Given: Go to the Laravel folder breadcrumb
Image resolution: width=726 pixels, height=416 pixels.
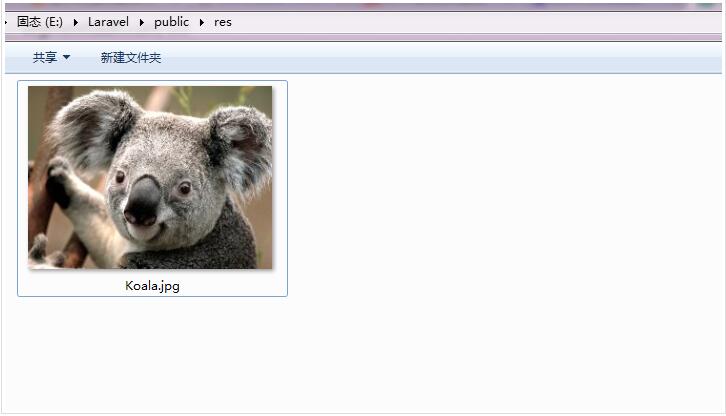Looking at the screenshot, I should click(x=108, y=22).
